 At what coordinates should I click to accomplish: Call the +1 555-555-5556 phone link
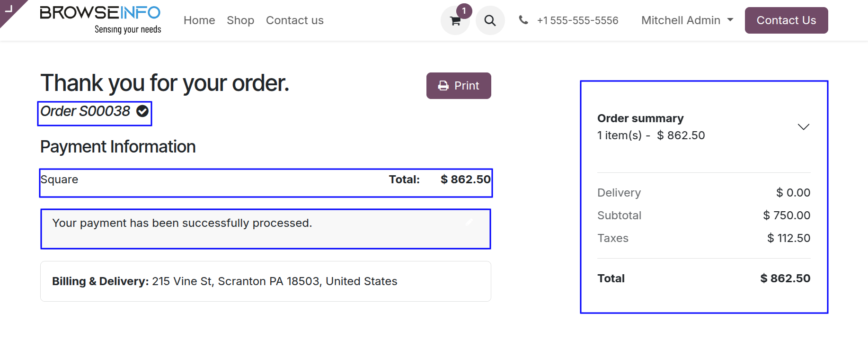click(577, 20)
